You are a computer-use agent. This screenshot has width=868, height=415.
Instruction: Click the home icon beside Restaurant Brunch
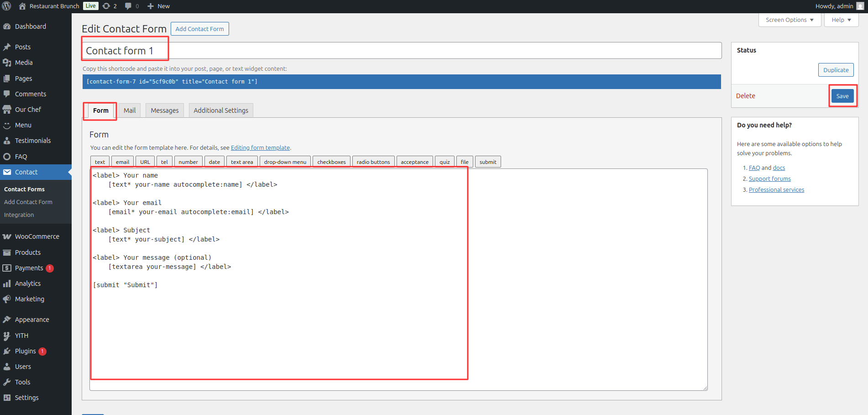pos(22,6)
